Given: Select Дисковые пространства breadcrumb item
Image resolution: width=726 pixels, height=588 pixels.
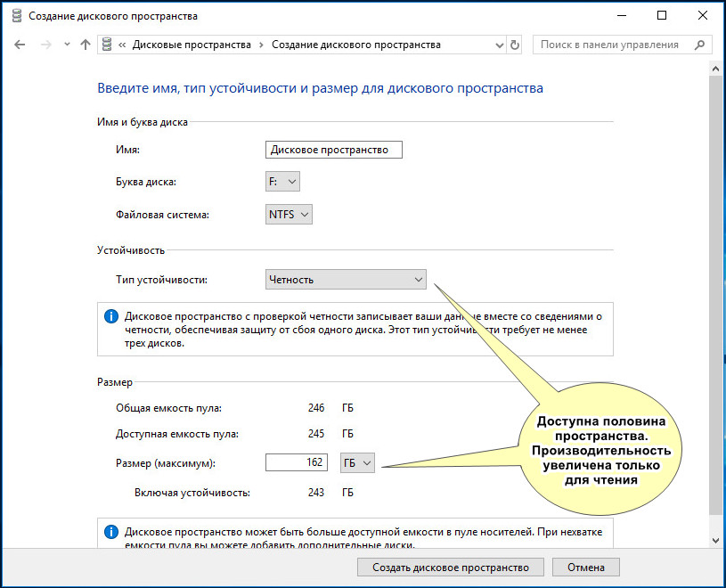Looking at the screenshot, I should [x=192, y=45].
